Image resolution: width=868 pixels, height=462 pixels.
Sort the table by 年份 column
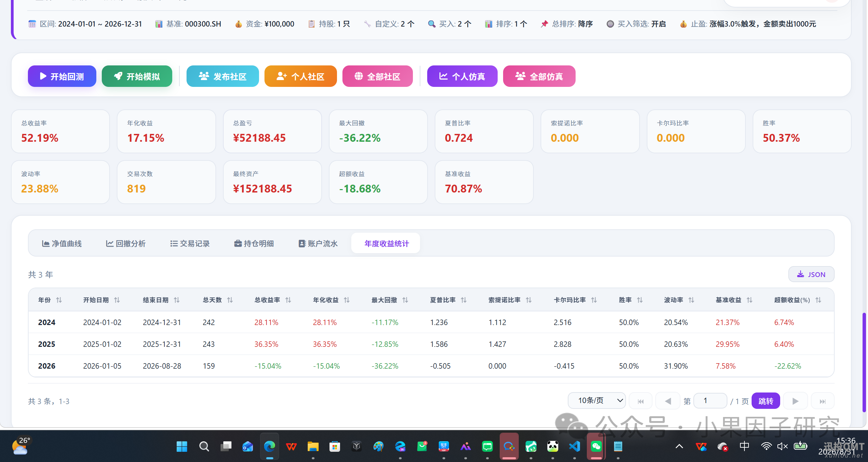(x=59, y=300)
